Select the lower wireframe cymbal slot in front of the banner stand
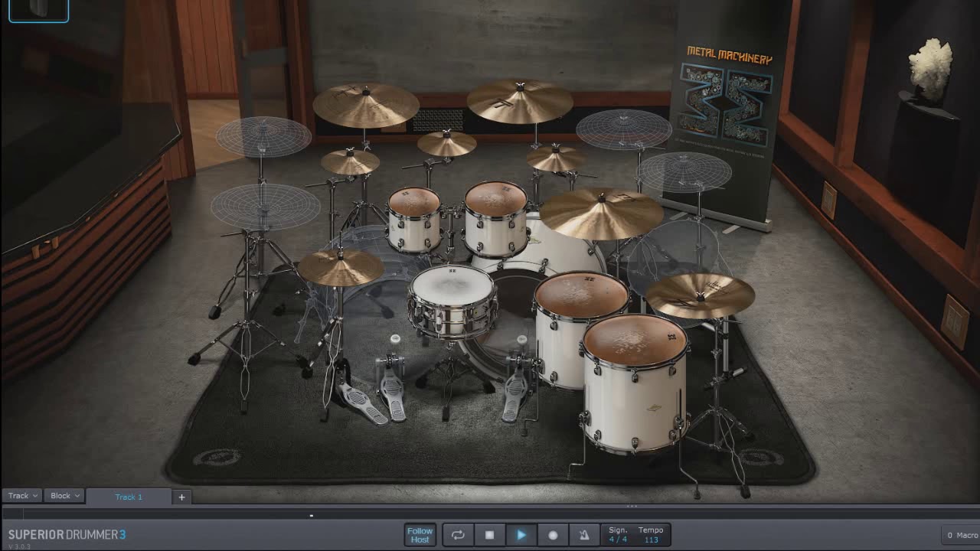980x551 pixels. [685, 171]
